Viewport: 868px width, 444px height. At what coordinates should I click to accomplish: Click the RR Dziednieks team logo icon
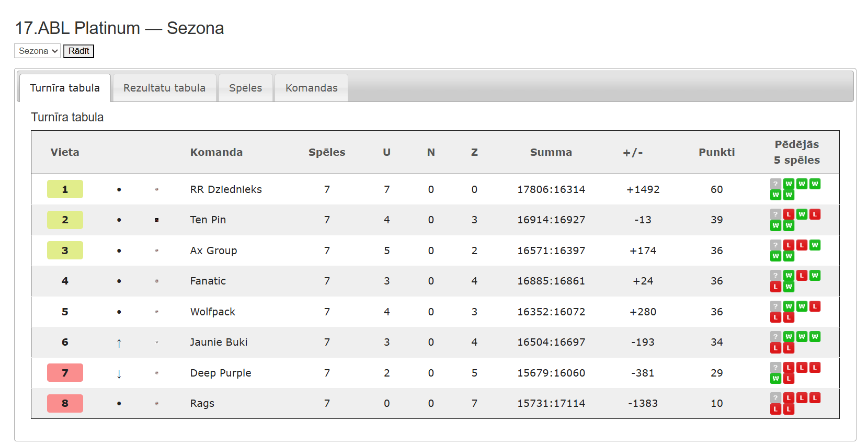[157, 189]
